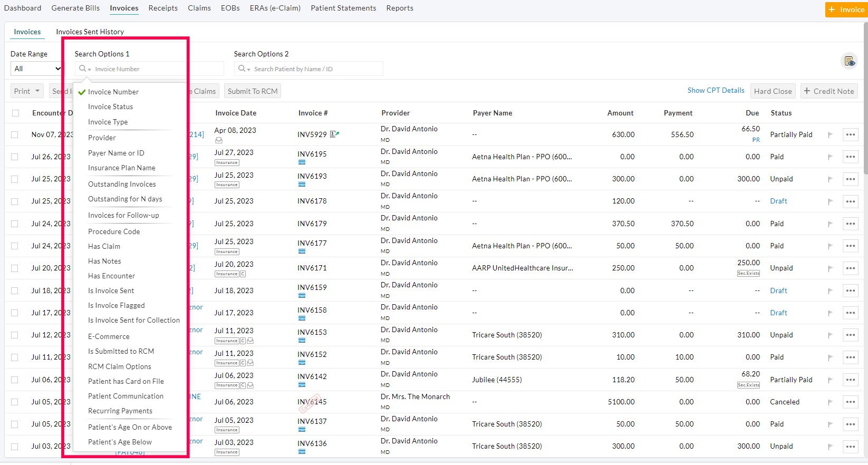Click the Tricare South payer of INV6153
868x465 pixels.
[x=507, y=335]
